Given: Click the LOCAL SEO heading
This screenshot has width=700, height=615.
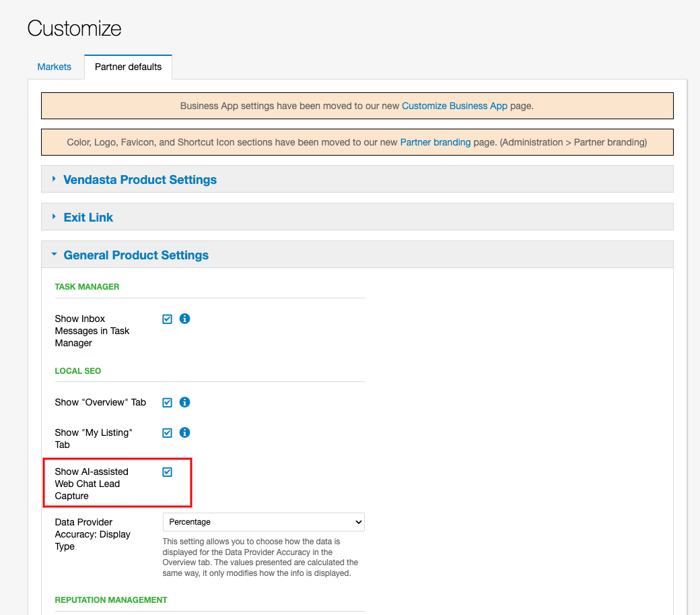Looking at the screenshot, I should (x=77, y=370).
